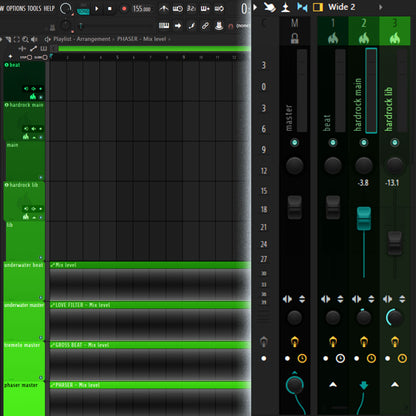Toggle typing keyboard to piano icon
The image size is (416, 416).
click(164, 25)
